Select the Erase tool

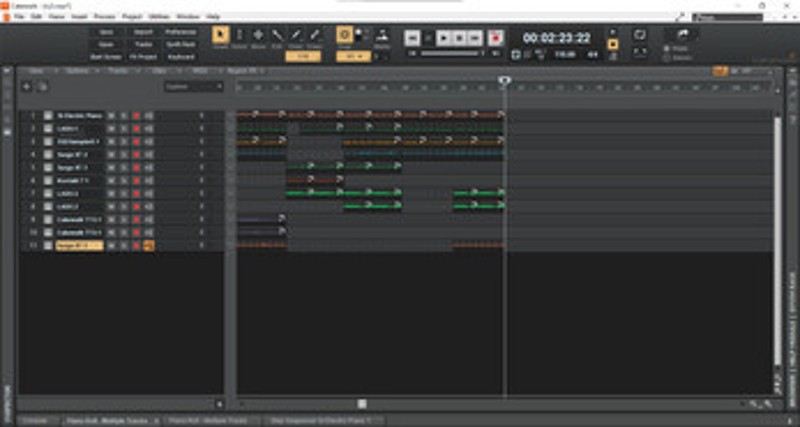pos(315,35)
